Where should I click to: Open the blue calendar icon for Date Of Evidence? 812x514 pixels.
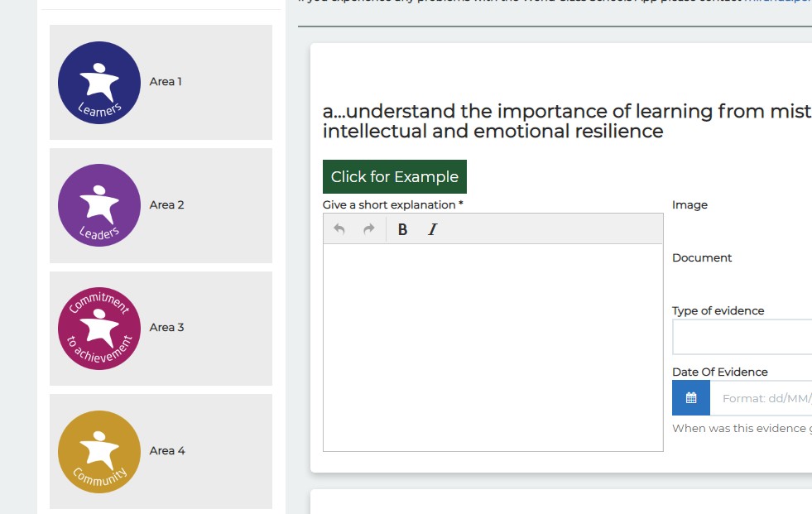click(690, 398)
